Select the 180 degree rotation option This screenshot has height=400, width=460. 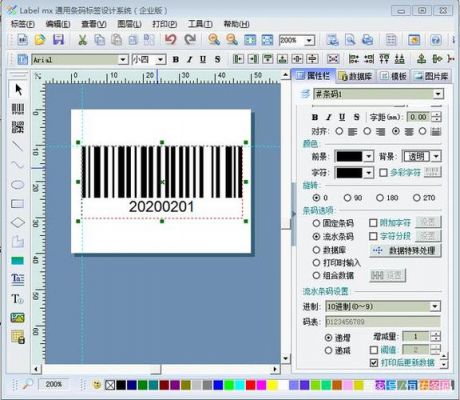[x=380, y=198]
